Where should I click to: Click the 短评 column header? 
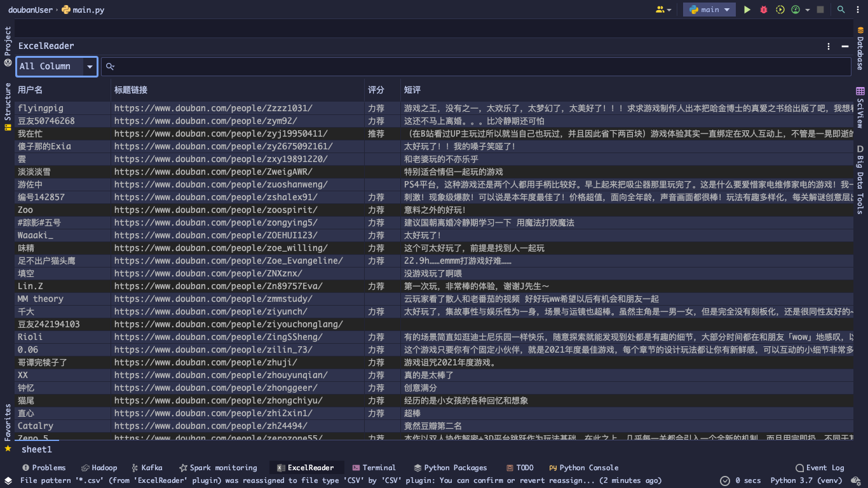coord(628,90)
